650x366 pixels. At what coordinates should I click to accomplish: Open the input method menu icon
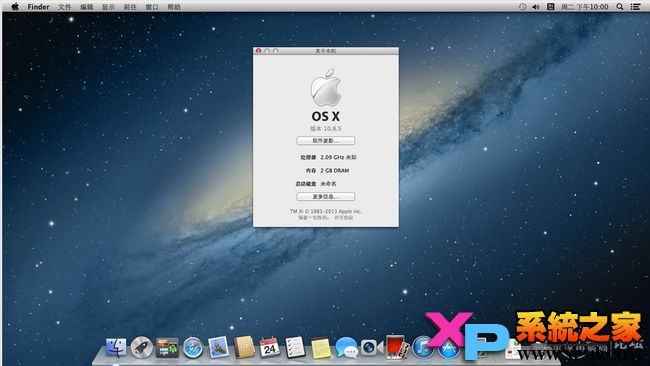[551, 7]
